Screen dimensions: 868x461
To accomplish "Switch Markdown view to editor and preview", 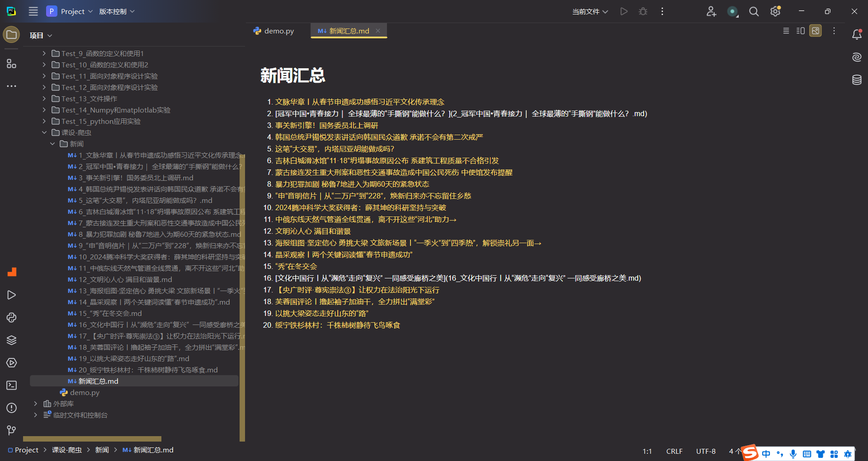I will (x=801, y=31).
